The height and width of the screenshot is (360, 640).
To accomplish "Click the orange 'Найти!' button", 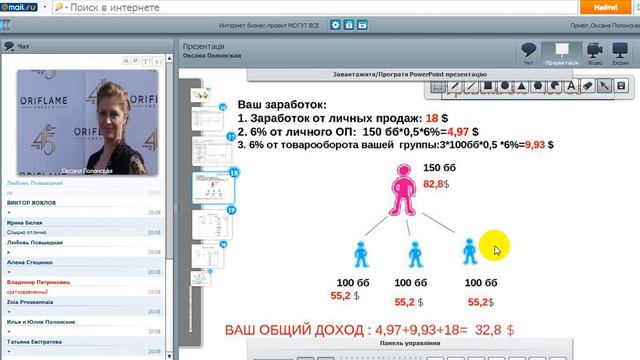I will (605, 7).
